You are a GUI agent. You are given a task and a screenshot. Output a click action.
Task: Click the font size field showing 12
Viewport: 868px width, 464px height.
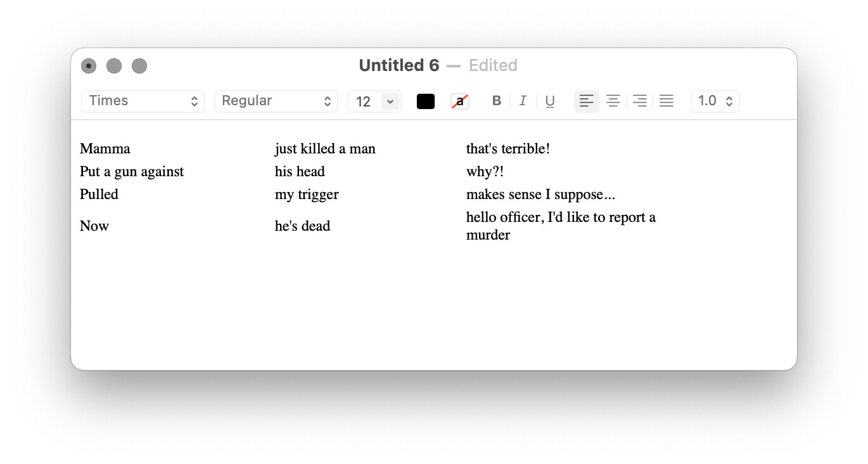coord(364,101)
